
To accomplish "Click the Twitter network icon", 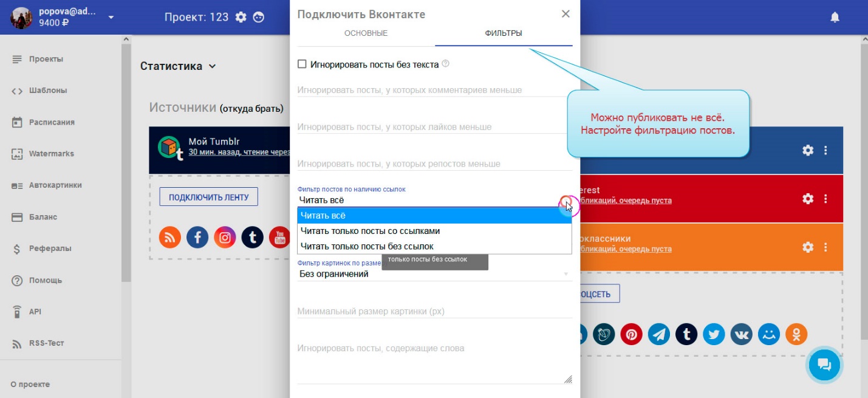I will tap(714, 334).
